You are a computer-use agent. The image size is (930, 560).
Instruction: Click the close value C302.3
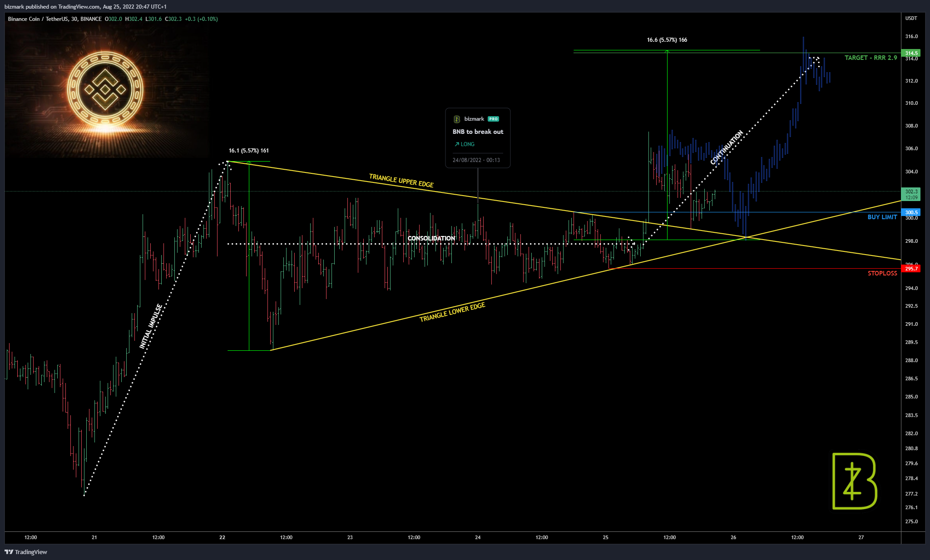(x=173, y=19)
